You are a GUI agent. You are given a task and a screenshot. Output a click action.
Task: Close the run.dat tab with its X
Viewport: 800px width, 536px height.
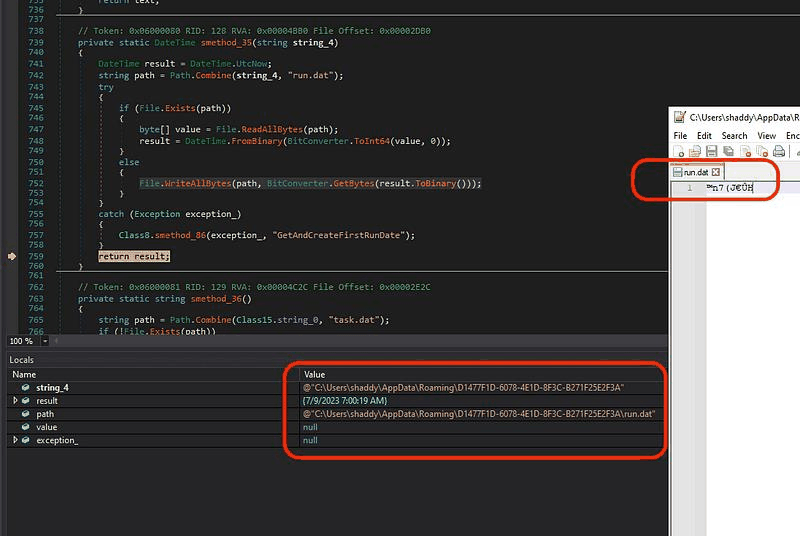pyautogui.click(x=716, y=172)
